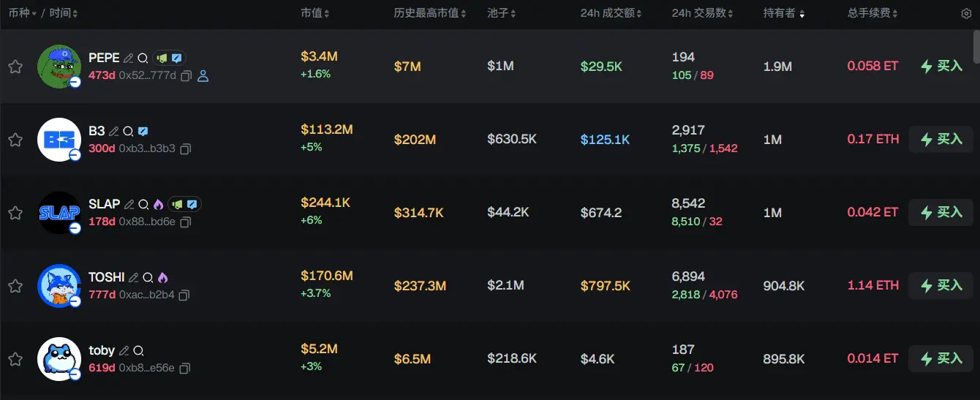Click the green megaphone icon beside SLAP
The height and width of the screenshot is (400, 980).
pos(178,205)
